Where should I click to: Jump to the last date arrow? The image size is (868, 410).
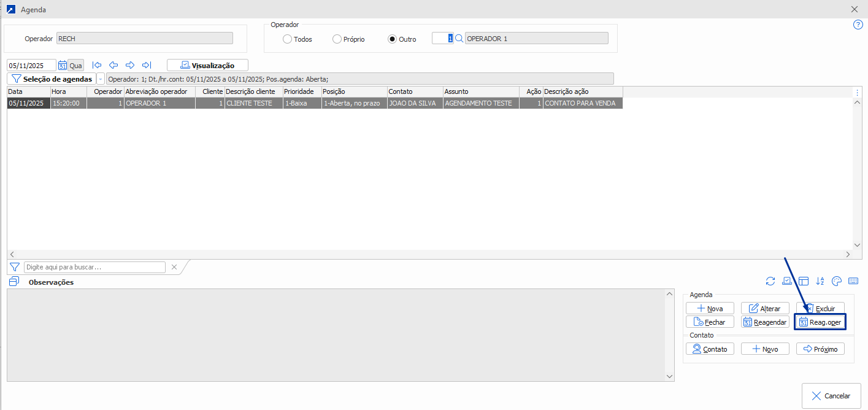[146, 65]
